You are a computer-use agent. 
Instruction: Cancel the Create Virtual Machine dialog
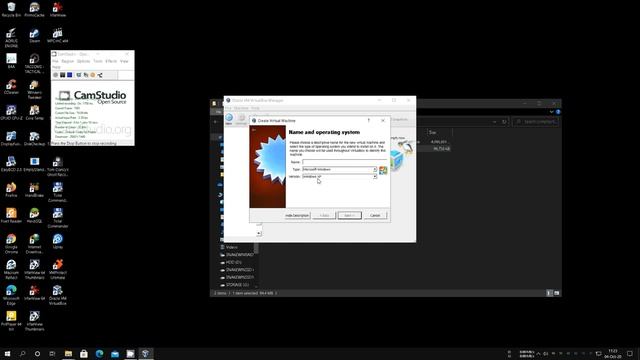tap(375, 216)
